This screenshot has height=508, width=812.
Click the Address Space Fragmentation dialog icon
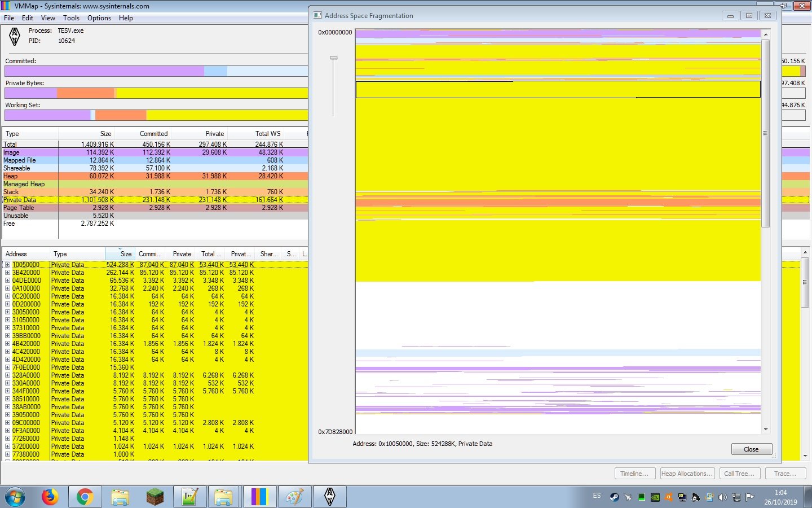(317, 16)
